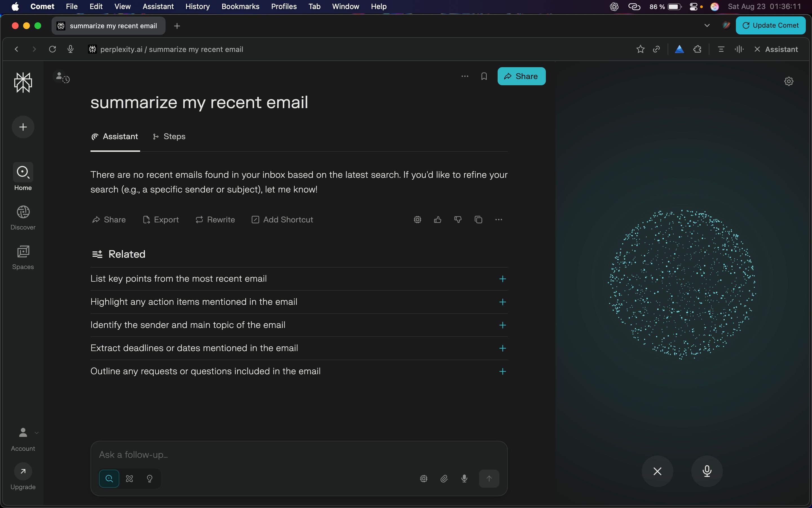
Task: Open the Assistant menu in the menu bar
Action: pos(158,6)
